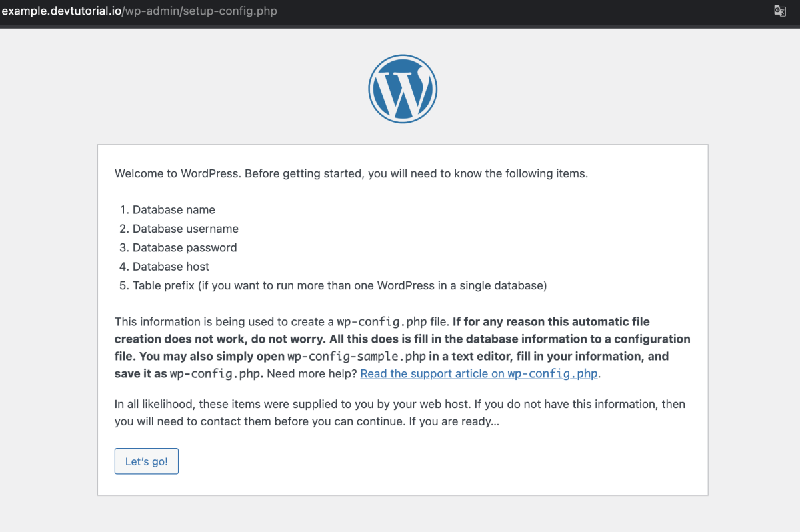Select the Database password list item
This screenshot has height=532, width=800.
tap(185, 247)
